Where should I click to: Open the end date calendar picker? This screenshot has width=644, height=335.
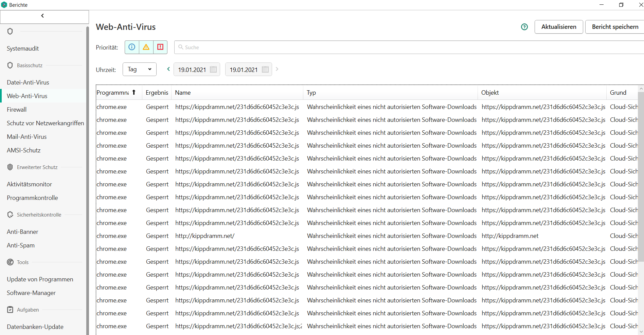[265, 70]
